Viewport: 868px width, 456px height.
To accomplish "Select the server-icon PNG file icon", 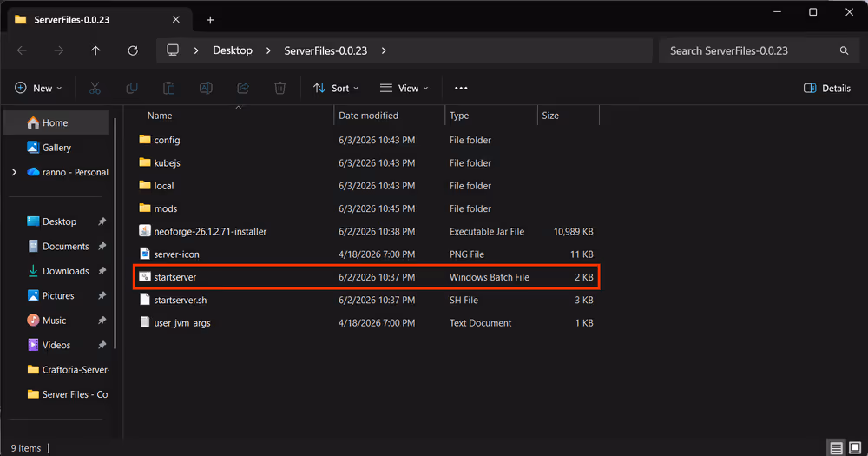I will 144,254.
